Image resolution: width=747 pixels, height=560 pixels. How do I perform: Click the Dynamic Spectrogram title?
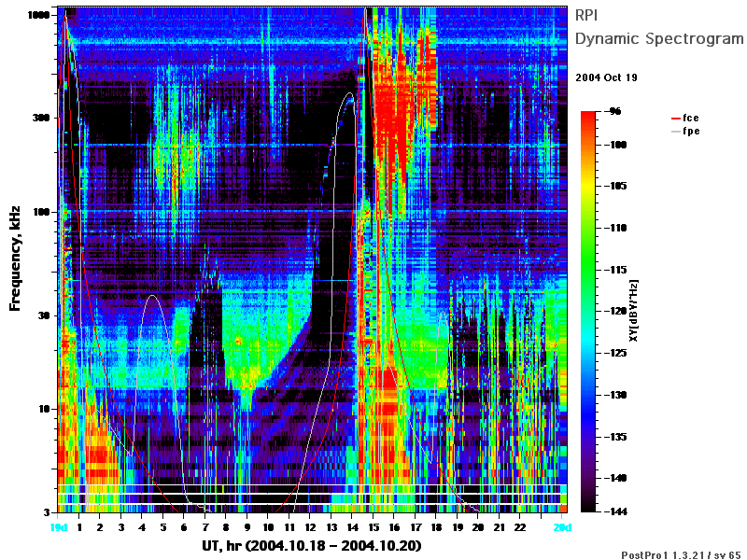659,38
